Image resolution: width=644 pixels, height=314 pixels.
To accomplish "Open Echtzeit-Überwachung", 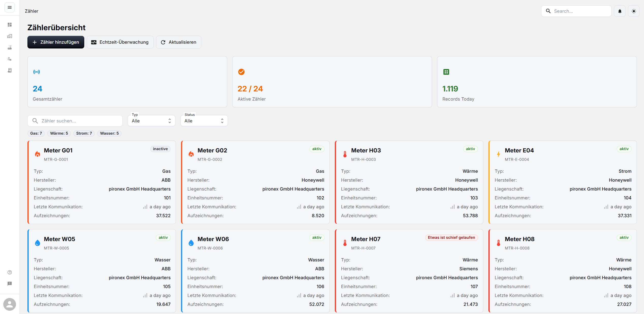I will (x=120, y=42).
